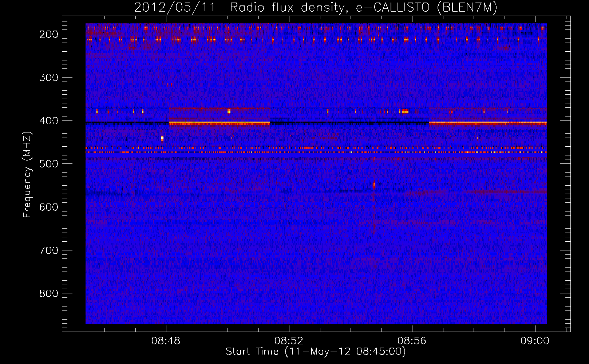Click the 08:52 time tick label
Image resolution: width=589 pixels, height=364 pixels.
coord(289,341)
